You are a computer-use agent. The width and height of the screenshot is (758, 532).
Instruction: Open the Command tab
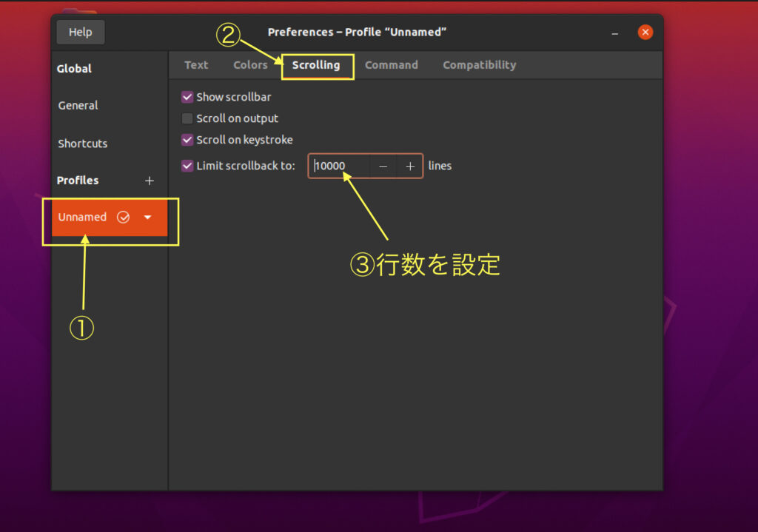click(x=391, y=65)
